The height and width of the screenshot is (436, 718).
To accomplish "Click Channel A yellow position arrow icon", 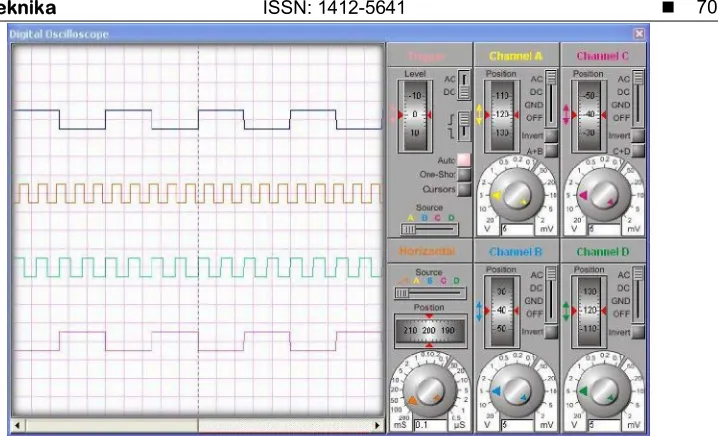I will pos(479,114).
